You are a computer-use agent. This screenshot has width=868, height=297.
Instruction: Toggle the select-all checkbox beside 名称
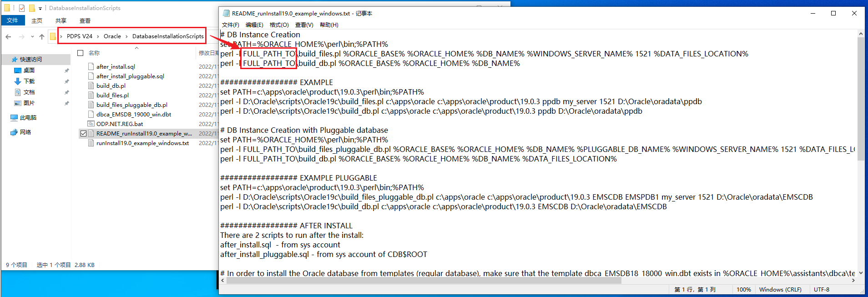(81, 53)
